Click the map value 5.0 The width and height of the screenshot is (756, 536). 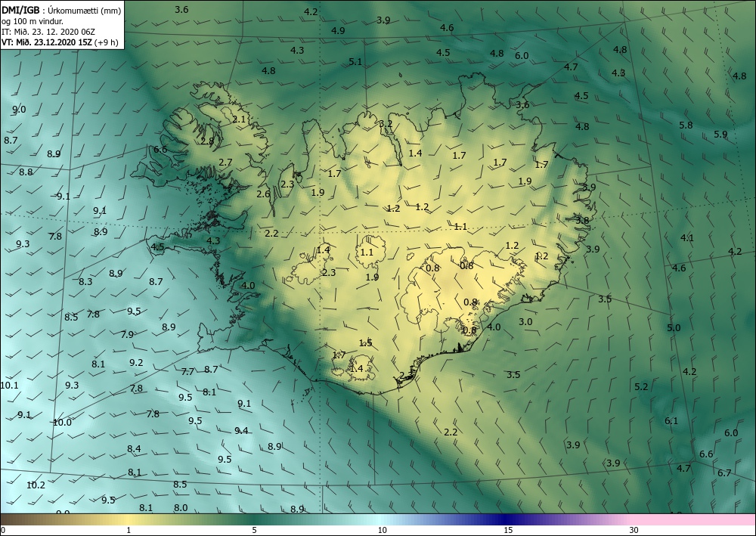tap(674, 328)
